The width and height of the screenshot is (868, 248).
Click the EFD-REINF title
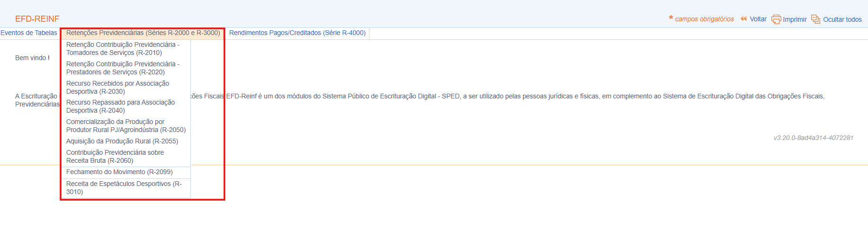pos(37,19)
